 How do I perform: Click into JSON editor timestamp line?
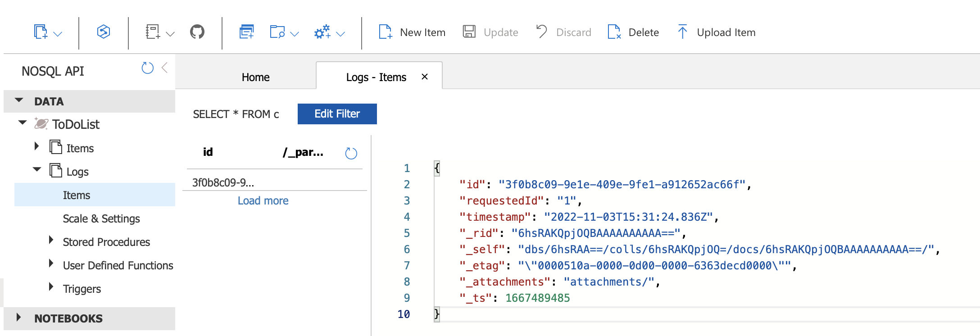tap(588, 217)
